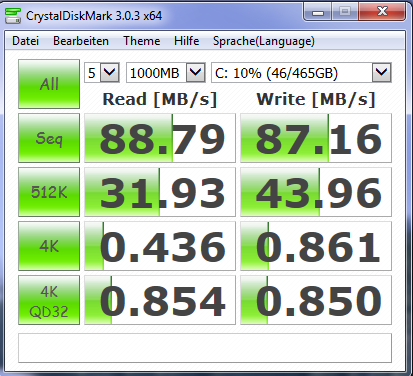This screenshot has height=376, width=413.
Task: Open the Theme menu
Action: pos(142,41)
